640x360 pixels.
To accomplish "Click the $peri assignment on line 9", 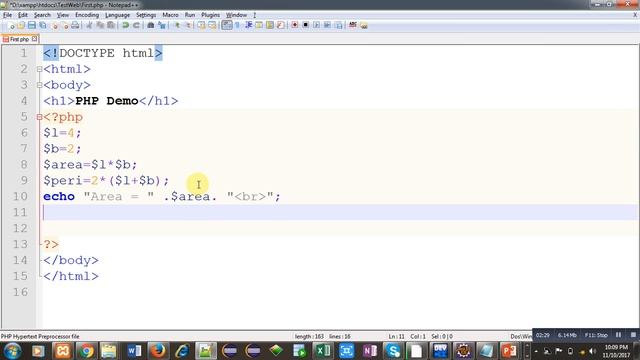I will pyautogui.click(x=106, y=180).
